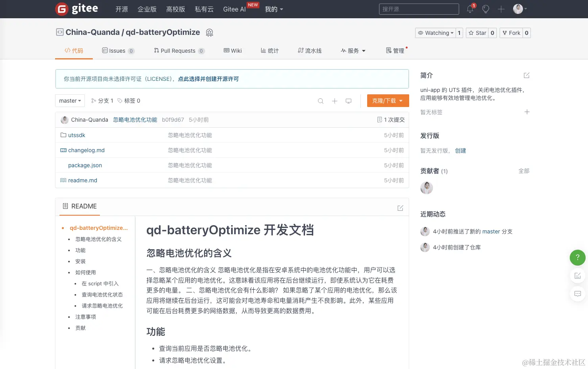This screenshot has width=588, height=369.
Task: Click the plus icon in top navigation
Action: pos(501,9)
